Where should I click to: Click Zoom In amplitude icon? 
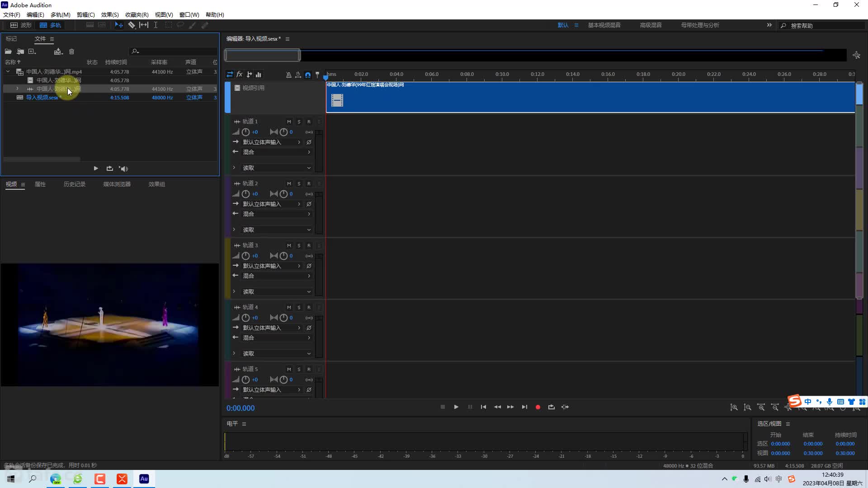tap(734, 408)
